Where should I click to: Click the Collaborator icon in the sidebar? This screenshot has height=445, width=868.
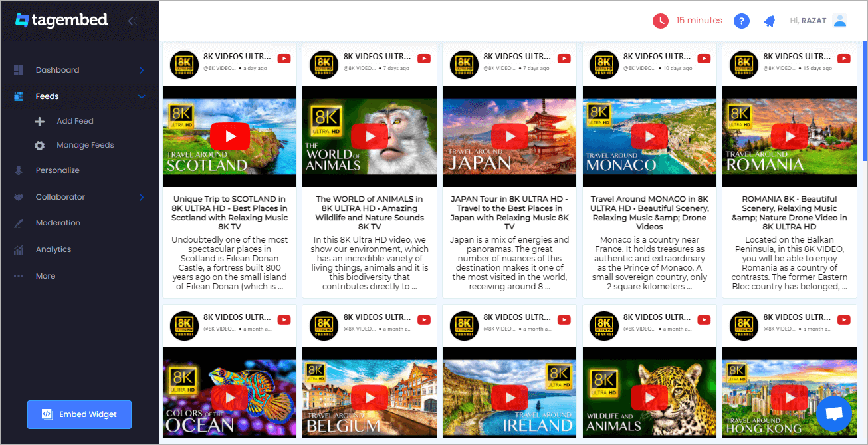19,197
